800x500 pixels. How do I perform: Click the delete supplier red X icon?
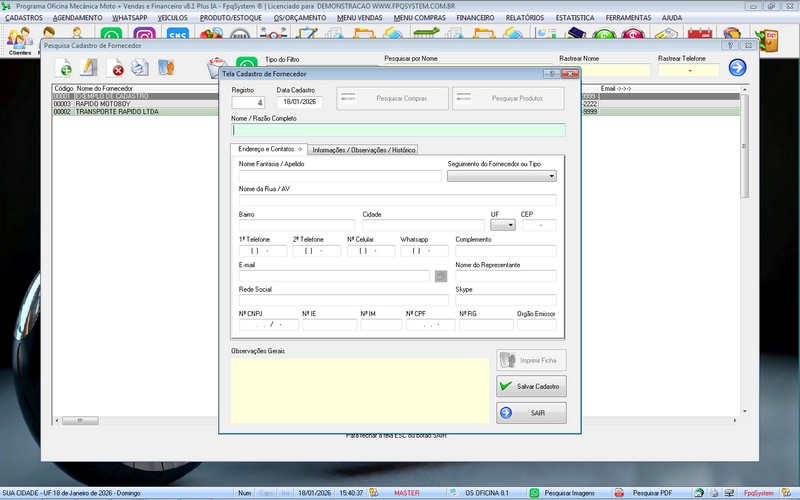tap(116, 68)
